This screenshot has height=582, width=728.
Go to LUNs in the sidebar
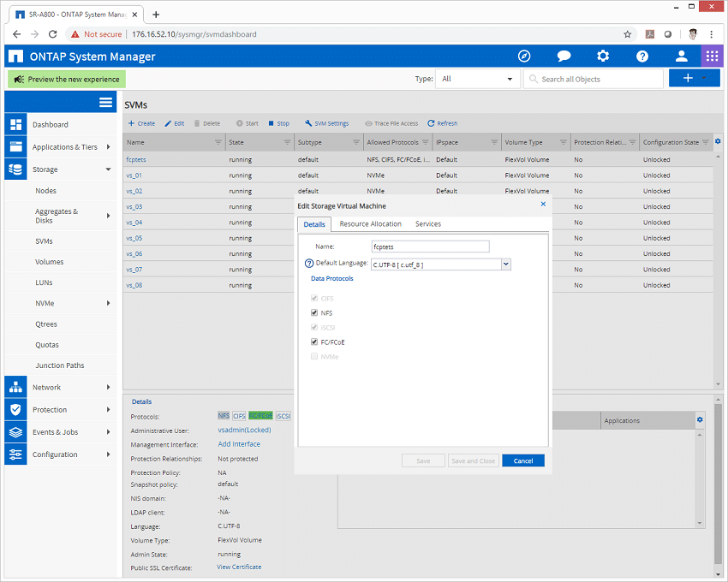[44, 282]
